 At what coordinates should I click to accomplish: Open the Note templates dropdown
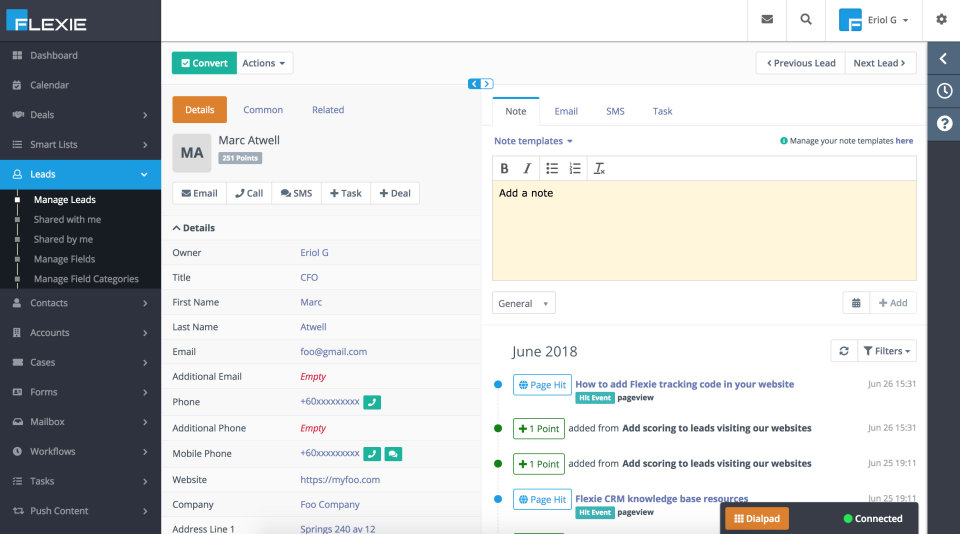[x=533, y=141]
